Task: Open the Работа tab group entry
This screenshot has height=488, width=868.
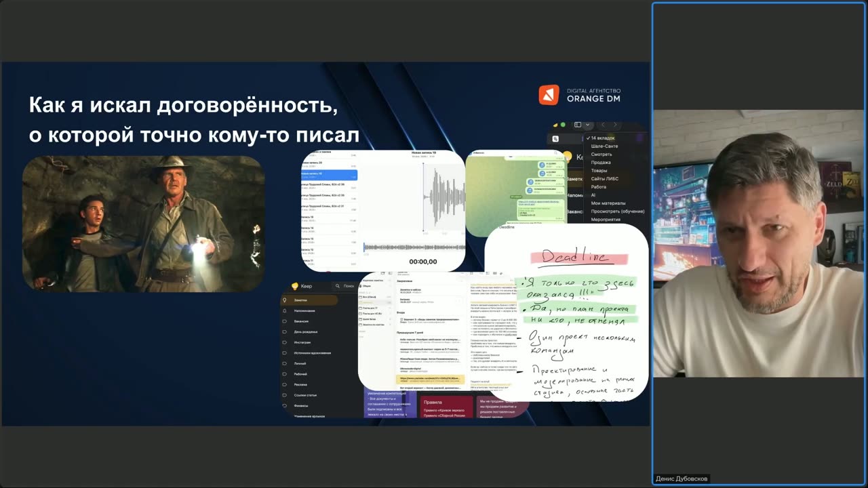Action: tap(599, 187)
